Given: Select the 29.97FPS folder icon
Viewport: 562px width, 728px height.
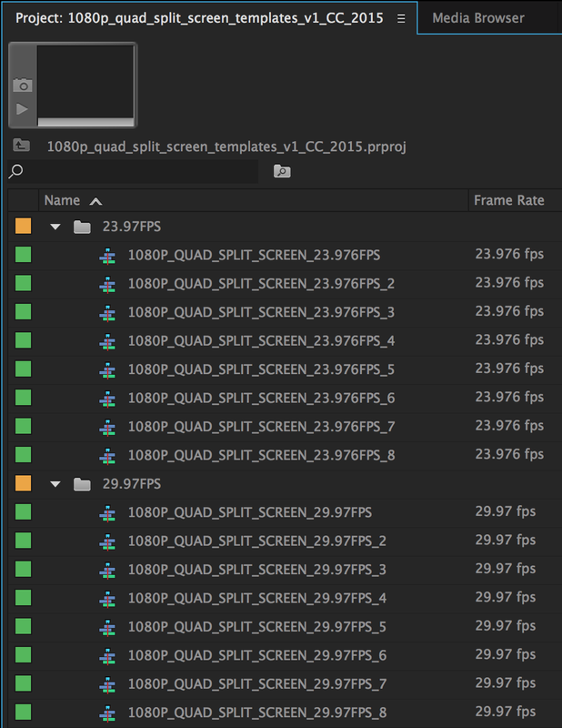Looking at the screenshot, I should 82,484.
